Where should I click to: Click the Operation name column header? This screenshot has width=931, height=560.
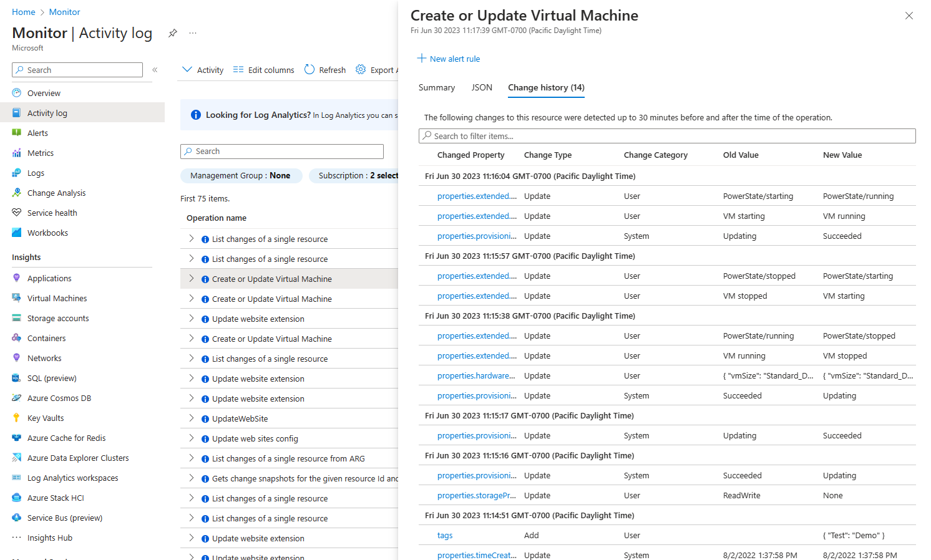point(217,218)
